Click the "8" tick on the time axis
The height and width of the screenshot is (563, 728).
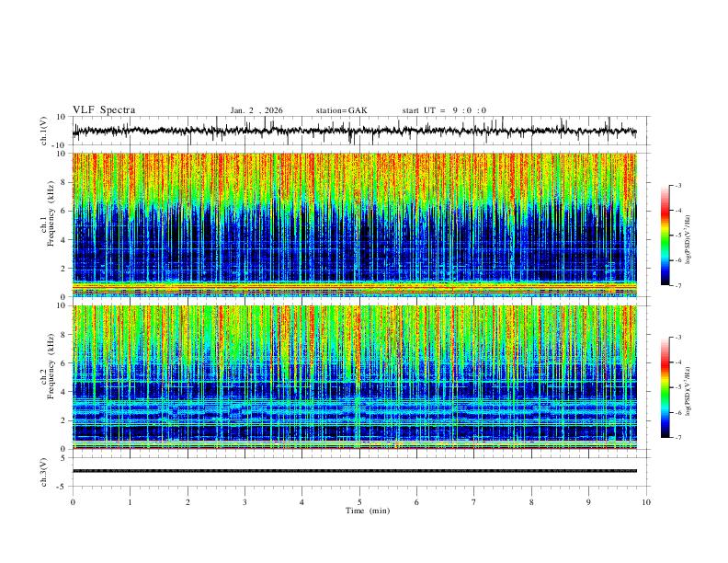pos(531,502)
